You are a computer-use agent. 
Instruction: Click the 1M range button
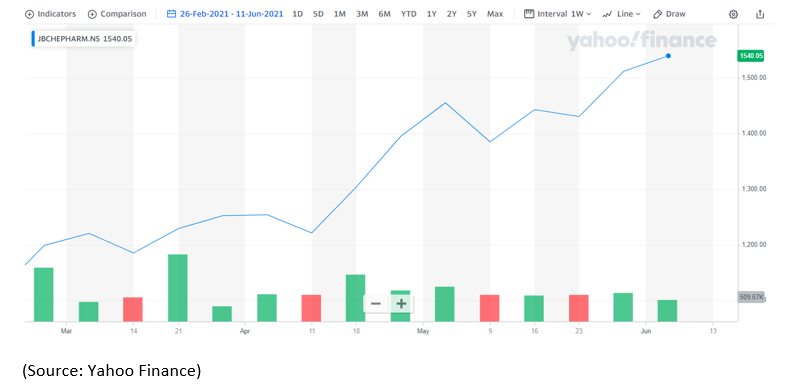pos(340,14)
